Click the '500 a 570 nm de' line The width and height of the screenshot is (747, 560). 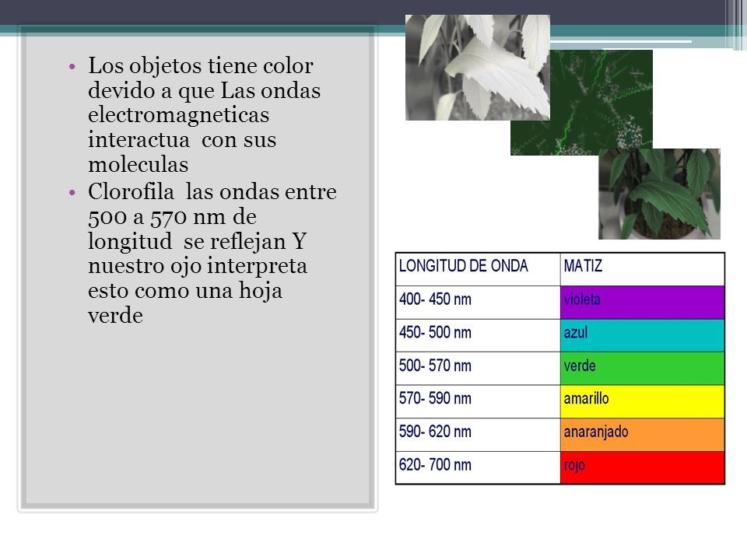click(x=172, y=217)
